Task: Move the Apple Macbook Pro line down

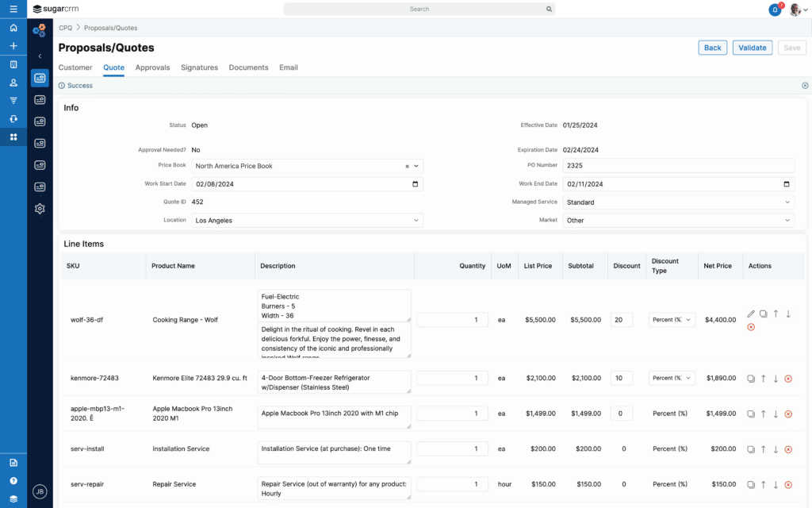Action: point(776,414)
